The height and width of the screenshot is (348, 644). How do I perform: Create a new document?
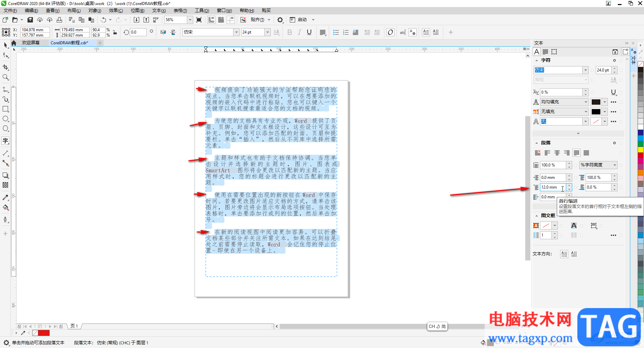(x=5, y=20)
